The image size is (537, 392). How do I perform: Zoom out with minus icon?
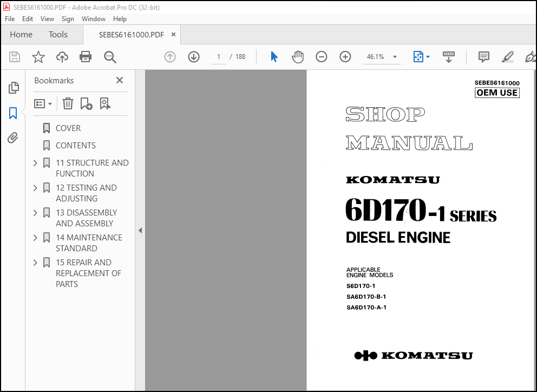321,57
